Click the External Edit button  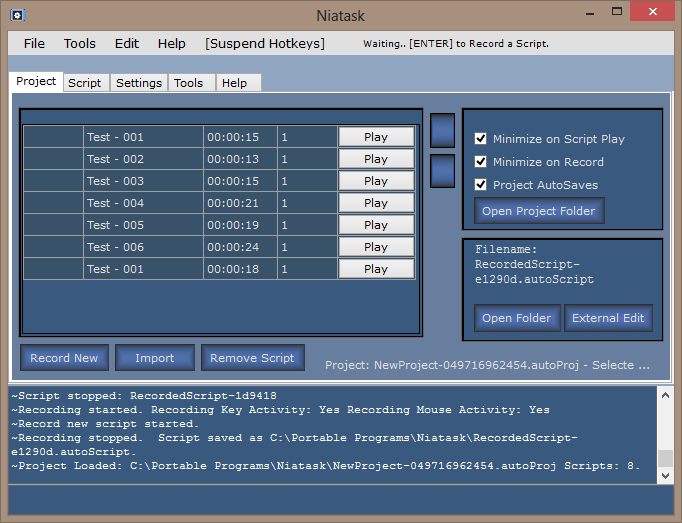[608, 318]
